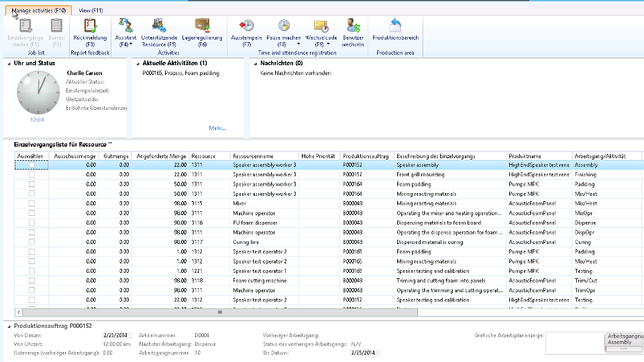Click the Assistent (F4) icon
644x362 pixels.
(125, 26)
